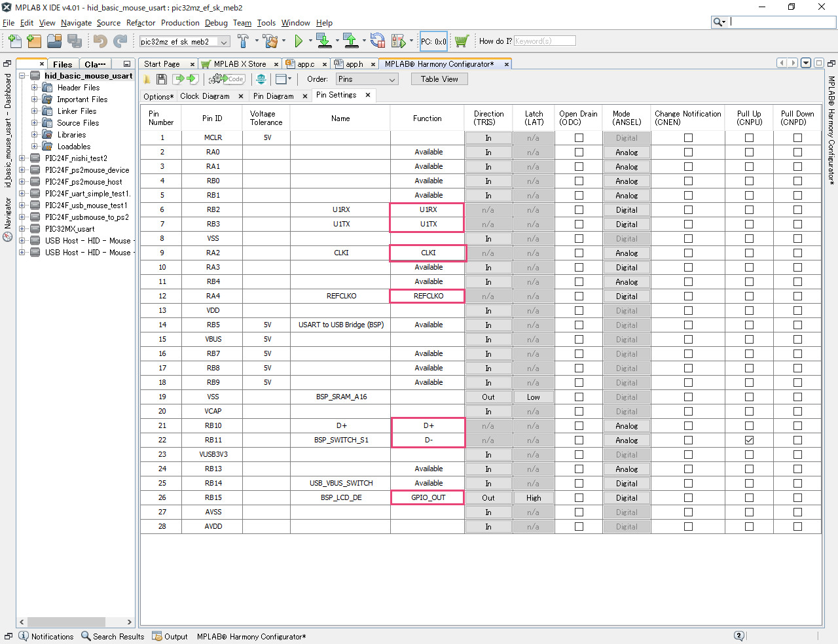Click the Notifications status bar icon
Screen dimensions: 838x644
[x=24, y=636]
